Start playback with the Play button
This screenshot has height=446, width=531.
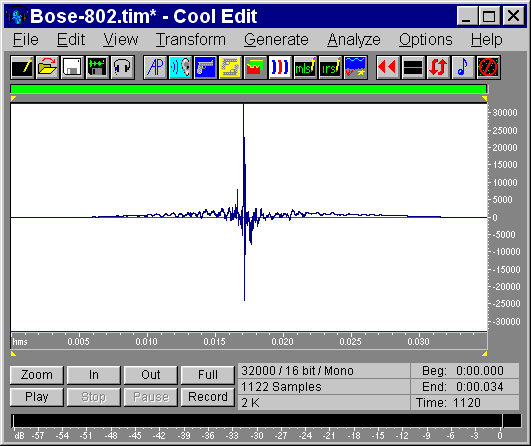37,397
